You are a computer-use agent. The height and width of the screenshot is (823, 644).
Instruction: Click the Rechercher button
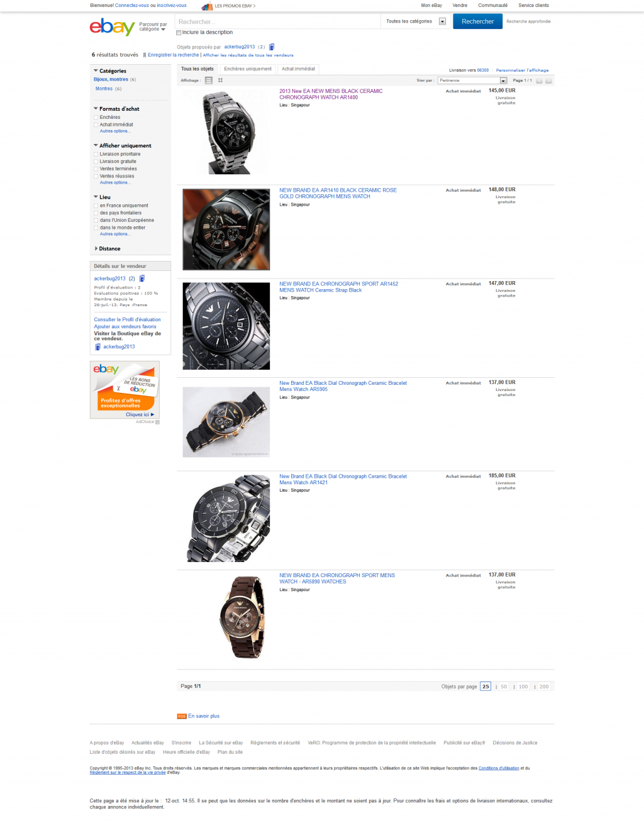coord(478,21)
